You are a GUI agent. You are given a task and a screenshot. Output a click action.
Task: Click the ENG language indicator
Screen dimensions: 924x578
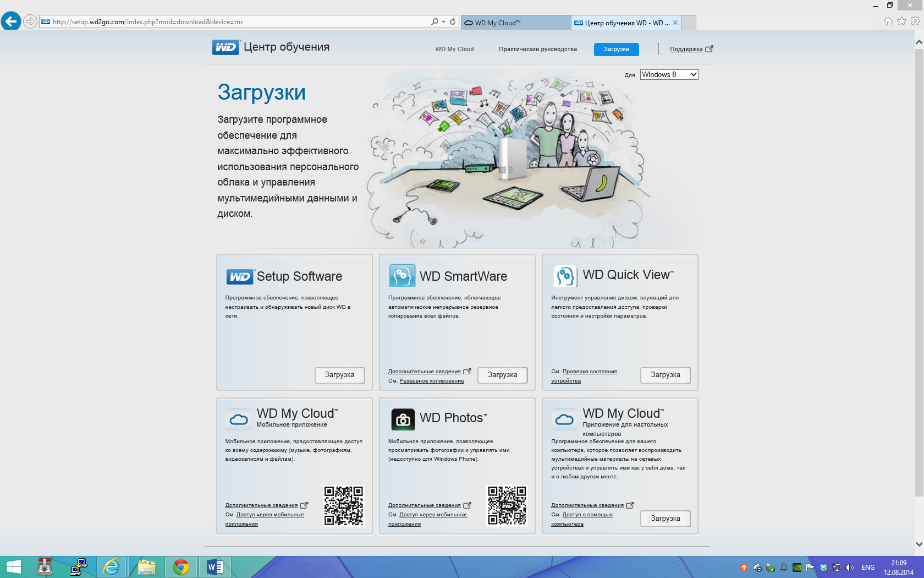(x=868, y=568)
